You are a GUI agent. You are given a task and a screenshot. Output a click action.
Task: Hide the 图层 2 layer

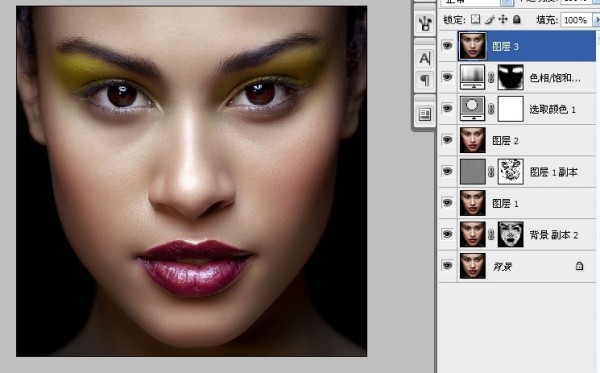(447, 140)
